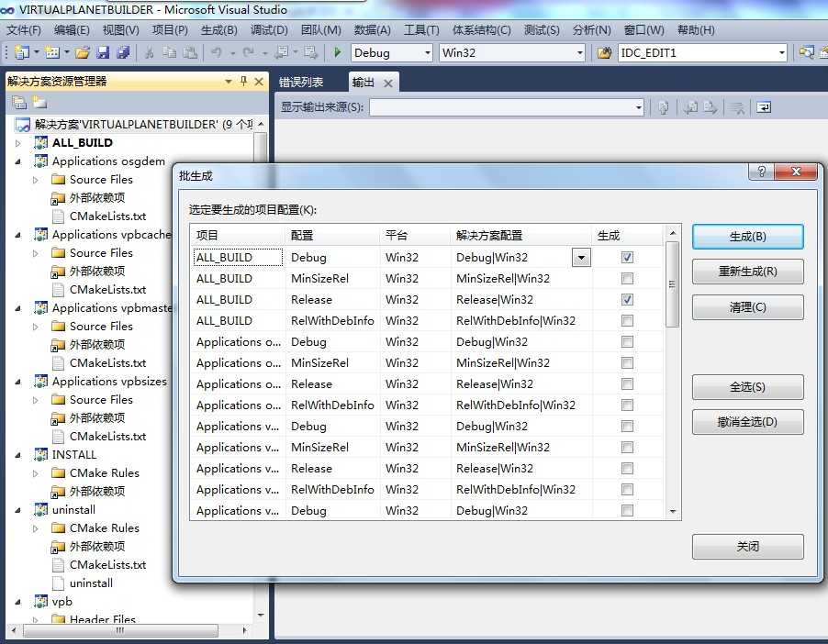Open the Win32 platform dropdown in toolbar

point(580,53)
